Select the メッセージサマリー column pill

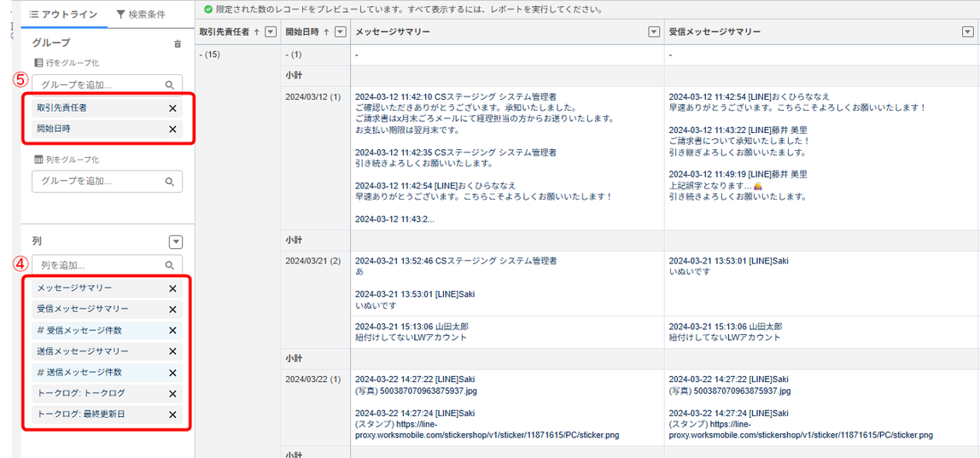coord(107,288)
